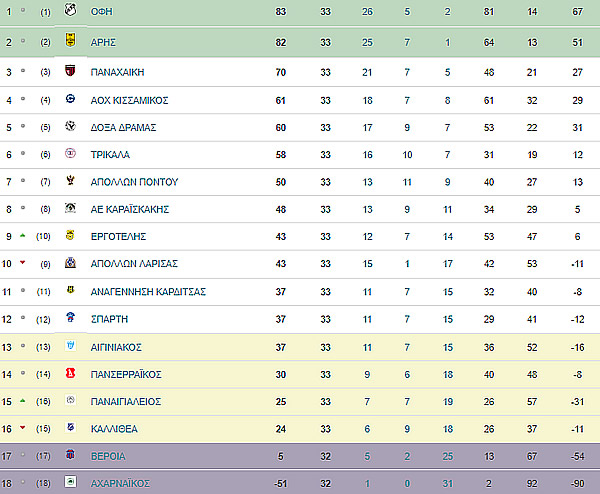Click the ΟΦΗ team crest icon
This screenshot has width=600, height=494.
[70, 10]
